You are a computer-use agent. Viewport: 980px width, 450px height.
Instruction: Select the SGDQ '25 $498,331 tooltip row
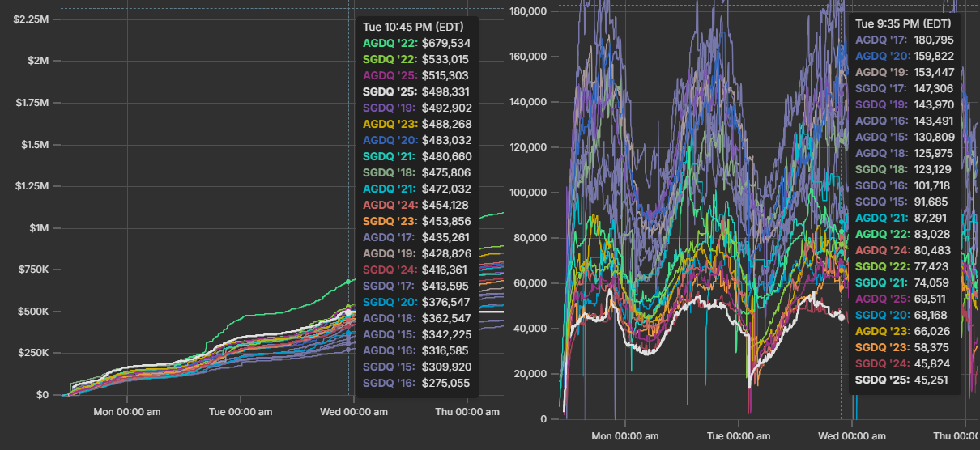(416, 91)
